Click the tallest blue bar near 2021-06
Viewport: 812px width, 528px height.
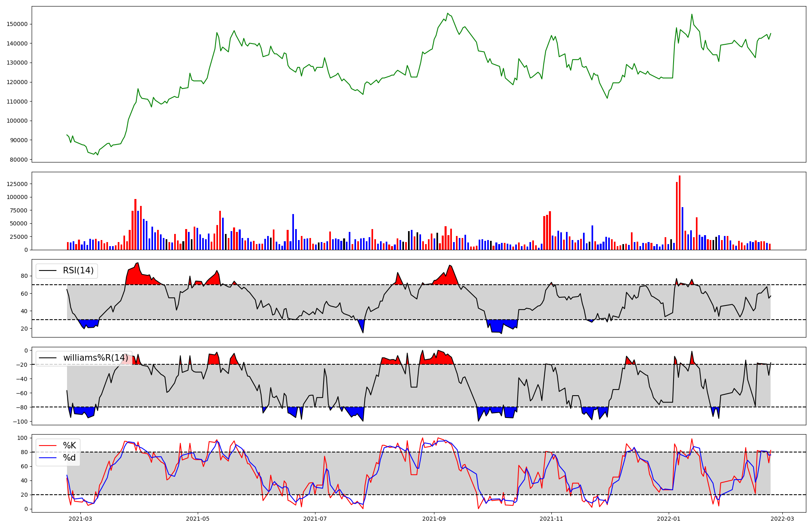(x=293, y=232)
